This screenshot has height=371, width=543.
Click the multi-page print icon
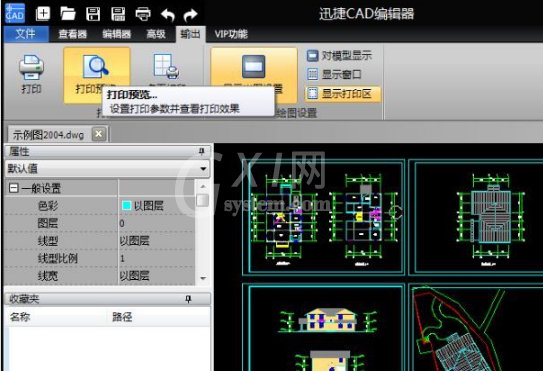point(166,66)
